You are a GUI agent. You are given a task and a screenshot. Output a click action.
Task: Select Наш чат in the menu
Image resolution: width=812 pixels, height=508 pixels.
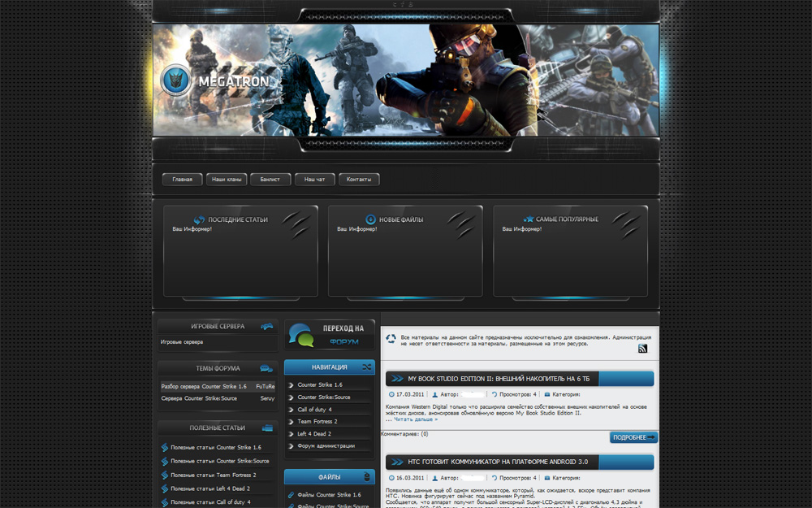pyautogui.click(x=315, y=180)
